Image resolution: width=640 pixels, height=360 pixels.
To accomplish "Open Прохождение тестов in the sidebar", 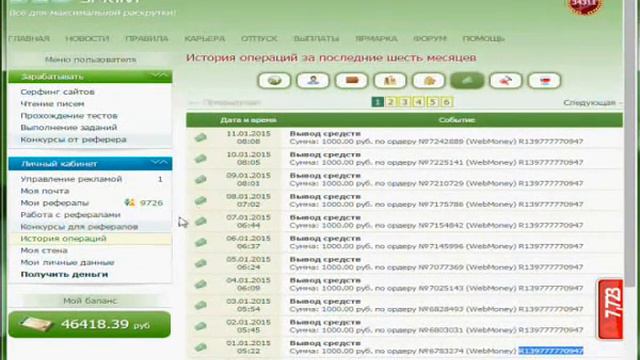I will (69, 116).
